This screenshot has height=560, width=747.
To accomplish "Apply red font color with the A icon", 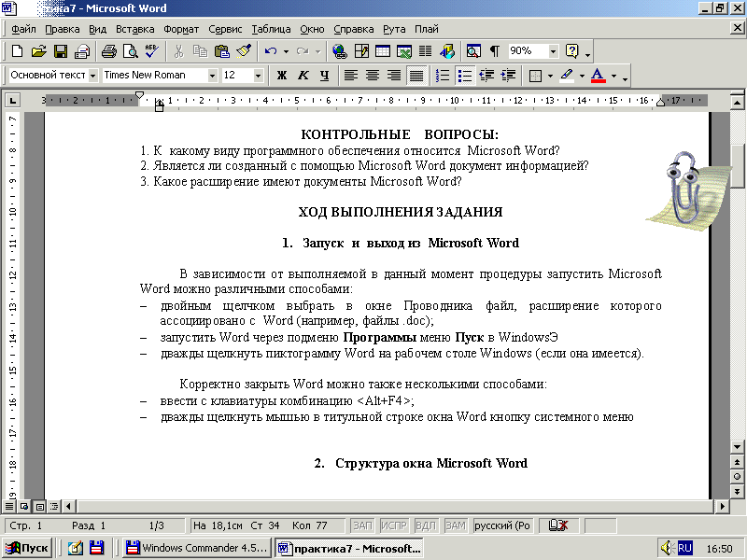I will [598, 76].
